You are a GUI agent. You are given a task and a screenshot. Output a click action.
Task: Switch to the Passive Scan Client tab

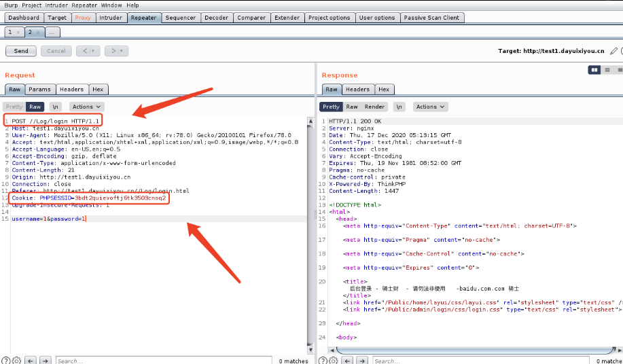[x=431, y=18]
